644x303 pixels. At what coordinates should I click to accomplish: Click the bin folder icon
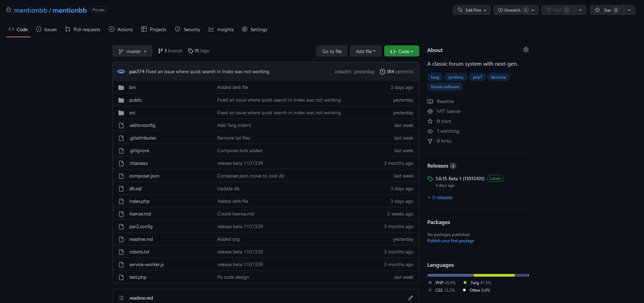pyautogui.click(x=121, y=88)
